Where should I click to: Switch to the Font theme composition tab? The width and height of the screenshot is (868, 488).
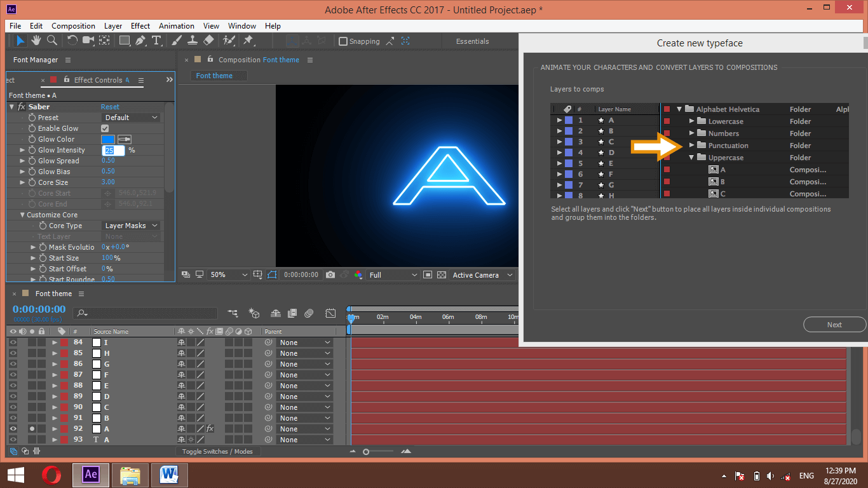[217, 75]
